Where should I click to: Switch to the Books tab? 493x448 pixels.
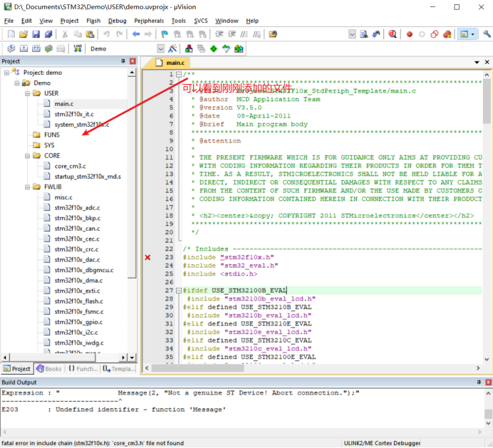(49, 368)
